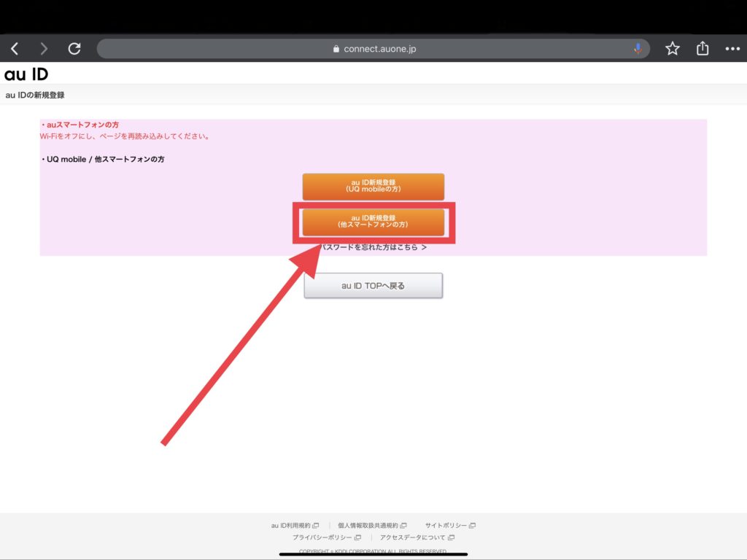The width and height of the screenshot is (747, 560).
Task: Click au ID TOPへ戻る button
Action: (373, 286)
